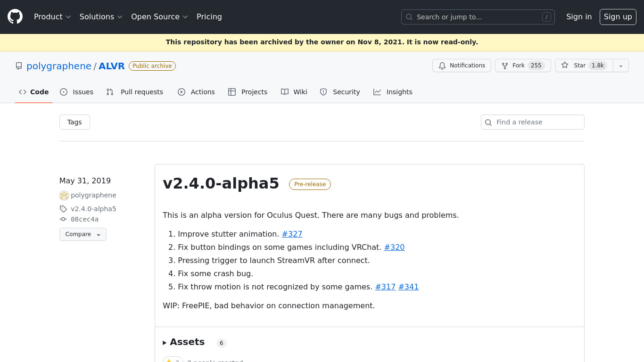
Task: Switch to the Wiki tab
Action: click(294, 92)
